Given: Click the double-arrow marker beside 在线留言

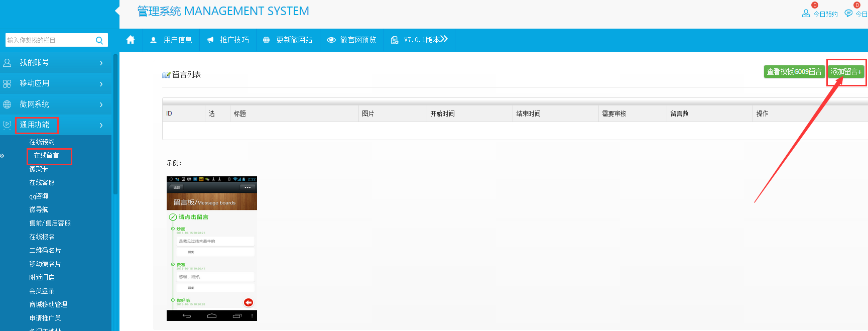Looking at the screenshot, I should [2, 156].
